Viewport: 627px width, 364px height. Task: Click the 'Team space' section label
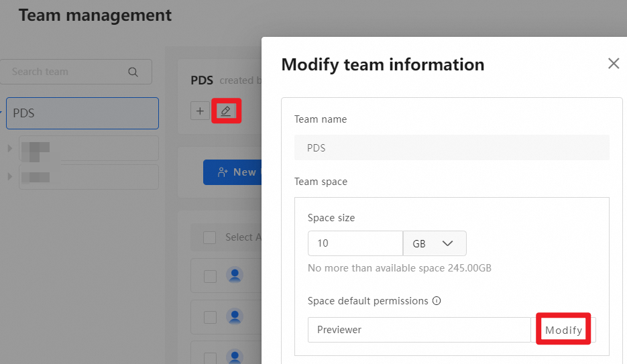[321, 182]
